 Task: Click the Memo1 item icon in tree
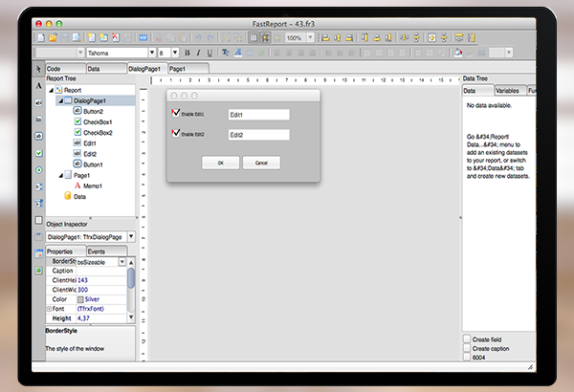pos(77,185)
